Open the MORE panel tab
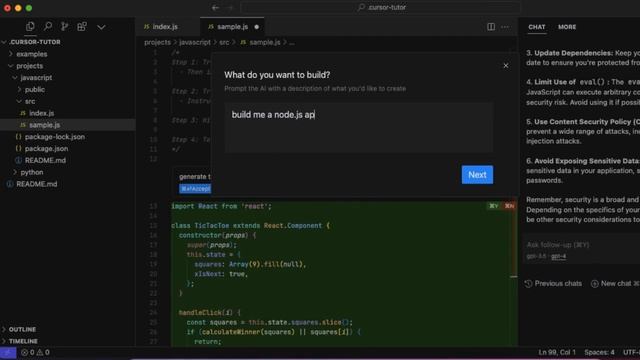 point(567,27)
